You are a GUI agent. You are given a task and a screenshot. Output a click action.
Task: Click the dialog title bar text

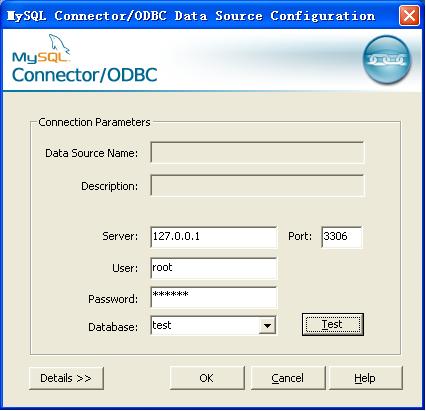pos(191,16)
